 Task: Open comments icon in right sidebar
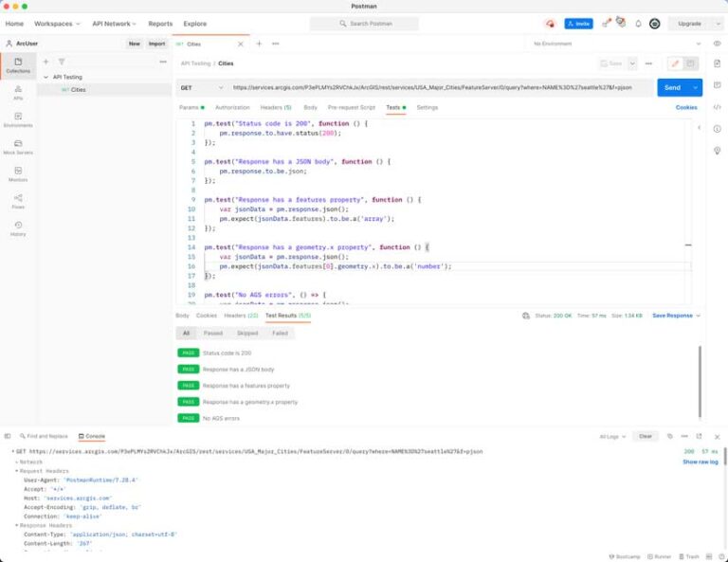[717, 85]
